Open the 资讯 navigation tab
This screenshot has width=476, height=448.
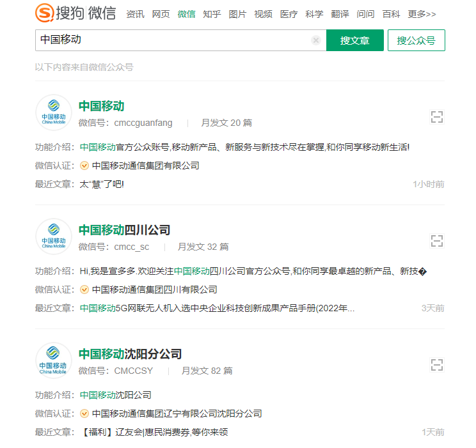point(135,14)
